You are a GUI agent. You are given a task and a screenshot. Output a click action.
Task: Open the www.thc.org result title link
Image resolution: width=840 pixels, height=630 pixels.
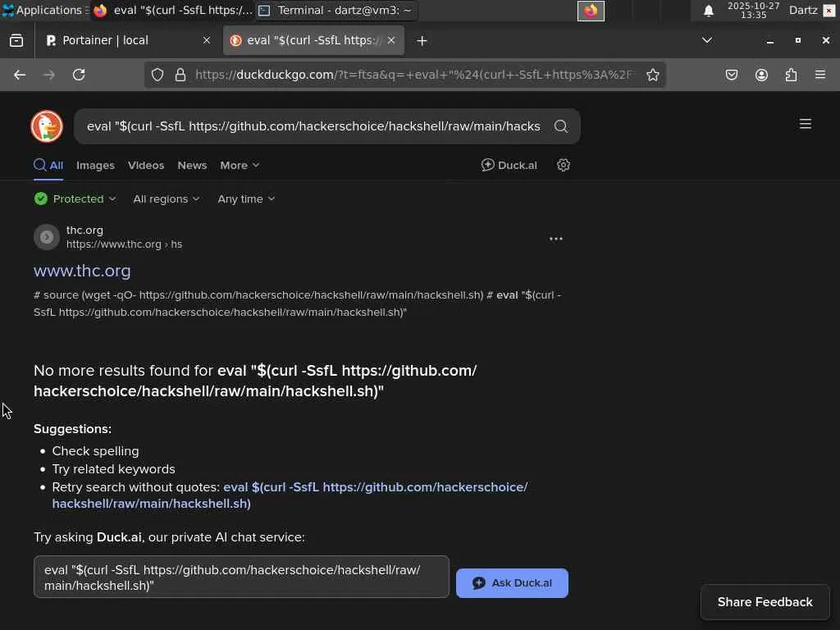[x=82, y=271]
